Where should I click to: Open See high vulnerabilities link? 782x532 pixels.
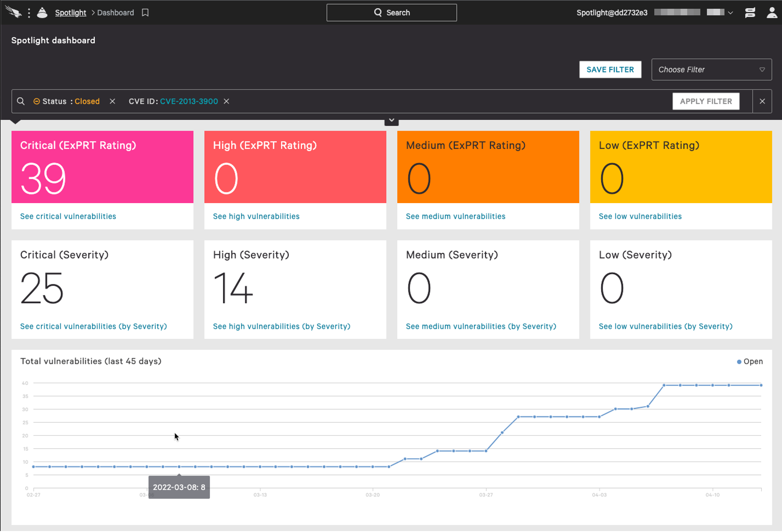pyautogui.click(x=256, y=216)
